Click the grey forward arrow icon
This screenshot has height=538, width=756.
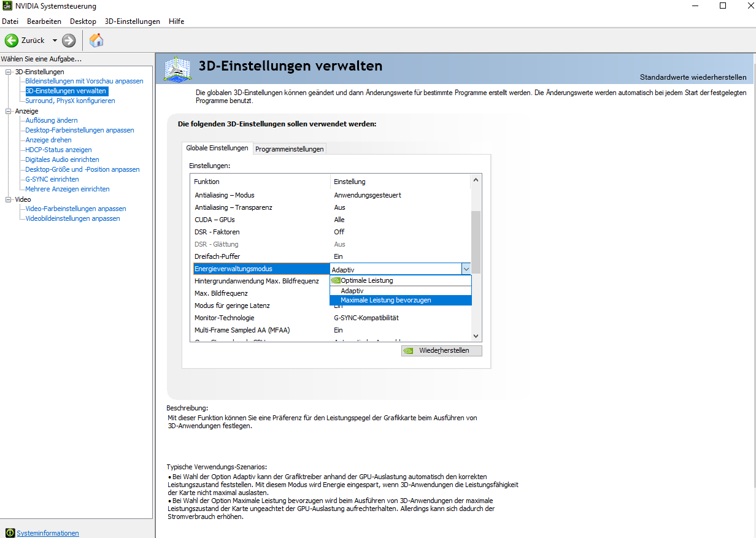pyautogui.click(x=69, y=40)
